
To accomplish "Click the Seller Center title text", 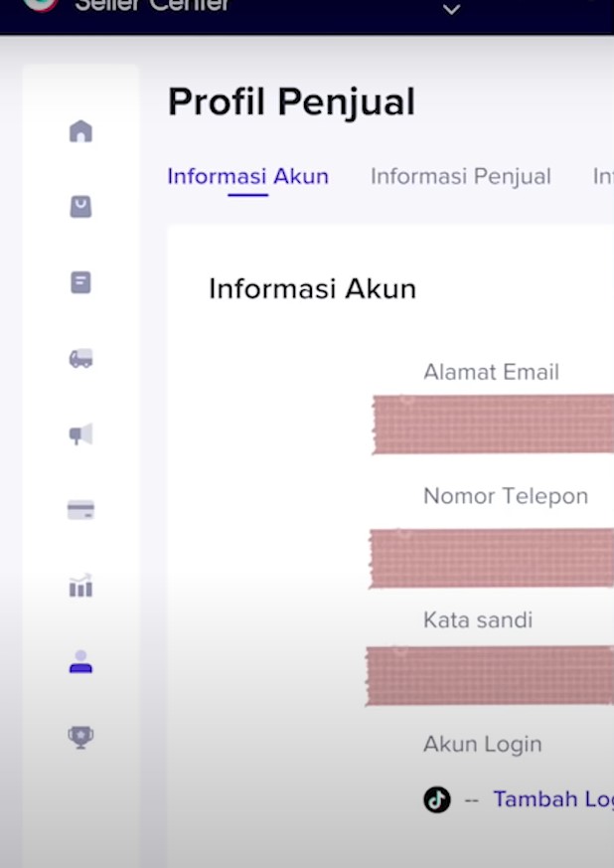I will point(153,6).
